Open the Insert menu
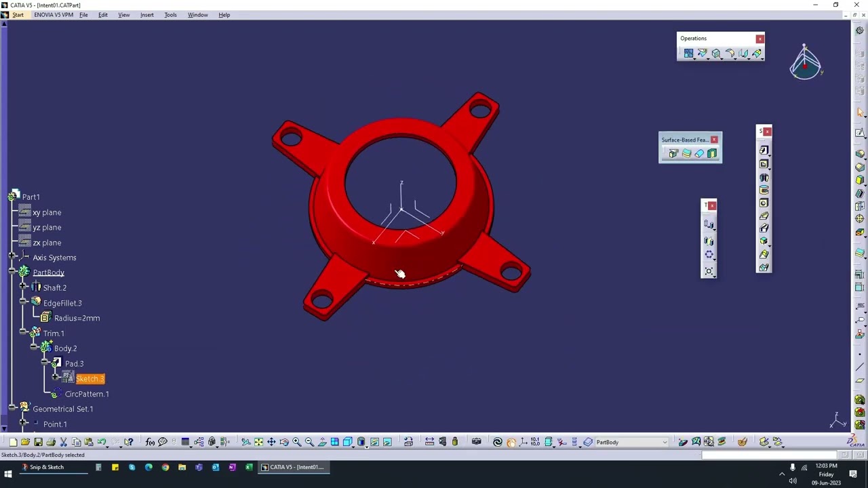This screenshot has height=488, width=868. point(146,15)
